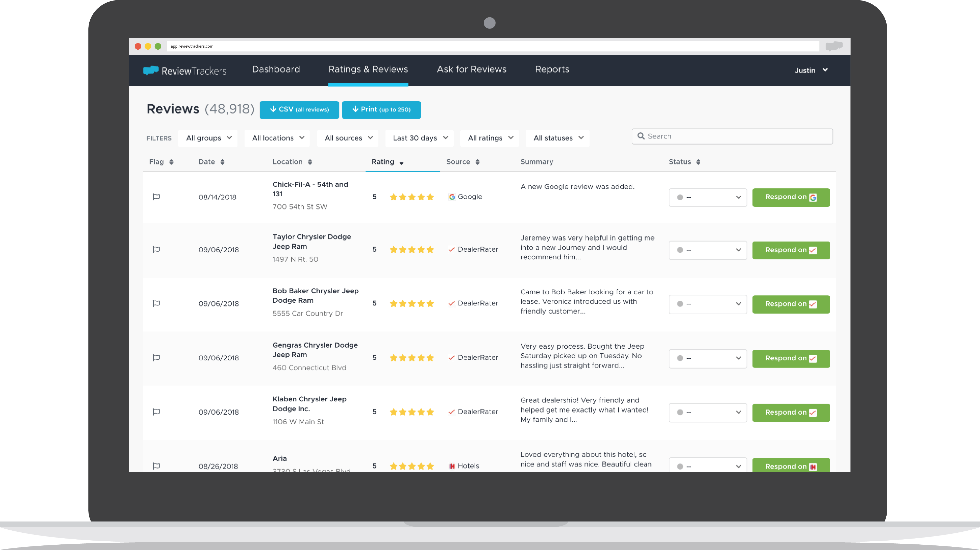
Task: Flag the Aria hotel review
Action: [x=156, y=466]
